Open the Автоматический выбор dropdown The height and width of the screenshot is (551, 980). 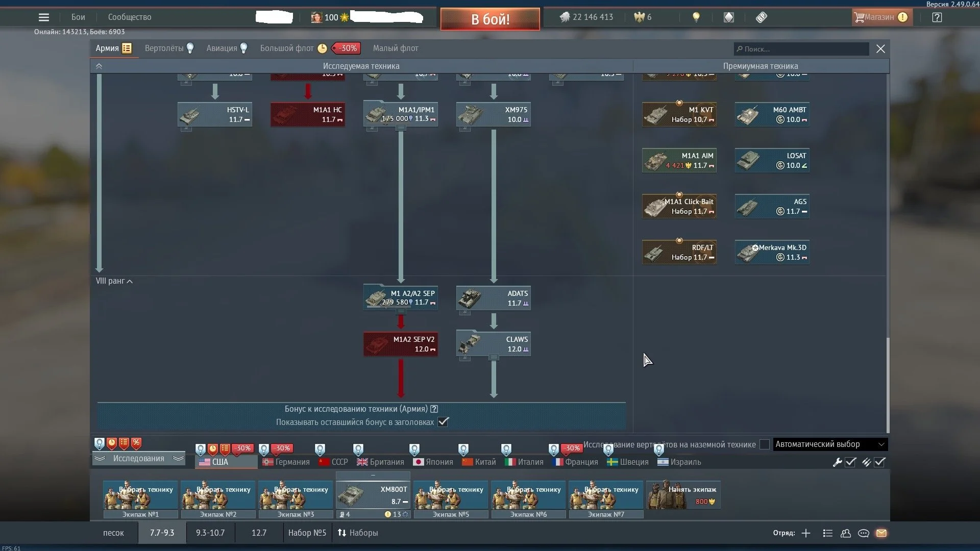pyautogui.click(x=830, y=444)
